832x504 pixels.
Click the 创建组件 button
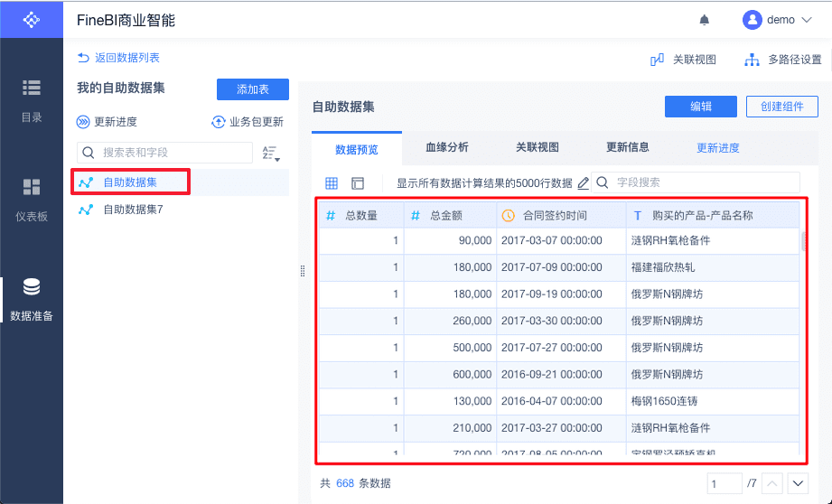pyautogui.click(x=781, y=107)
